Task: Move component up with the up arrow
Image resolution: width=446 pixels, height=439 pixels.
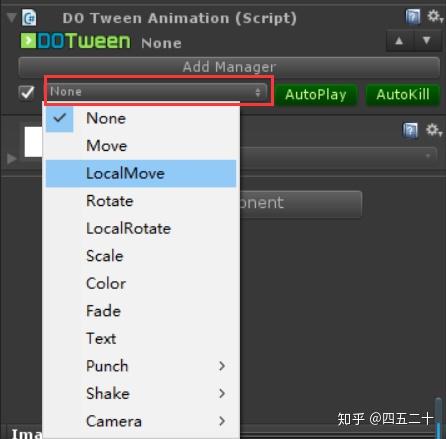Action: (399, 41)
